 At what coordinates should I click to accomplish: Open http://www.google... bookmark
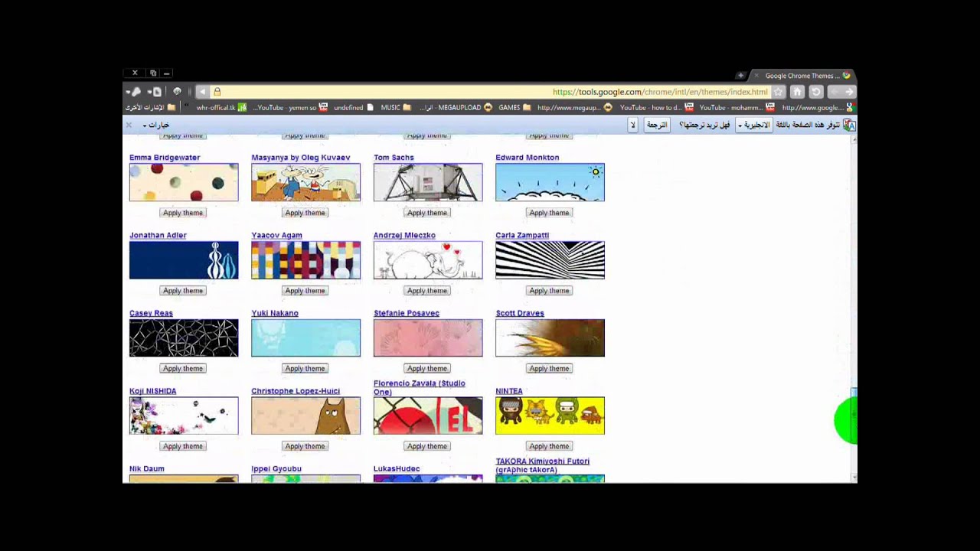pos(818,108)
